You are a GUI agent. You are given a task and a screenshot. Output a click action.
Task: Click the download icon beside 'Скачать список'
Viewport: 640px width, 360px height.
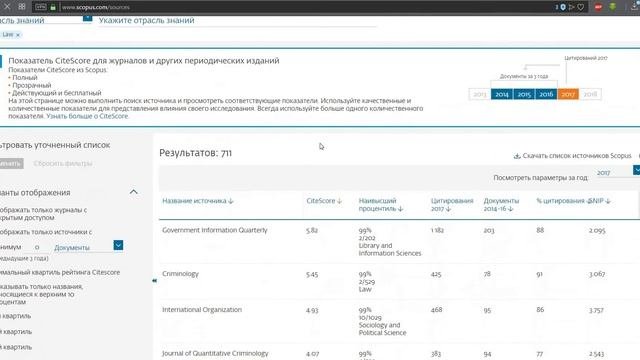point(517,156)
